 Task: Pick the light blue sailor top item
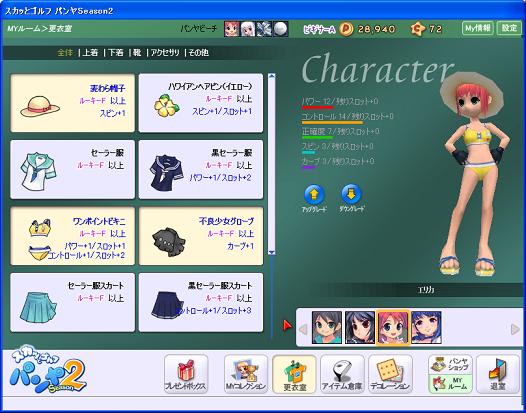tap(72, 169)
